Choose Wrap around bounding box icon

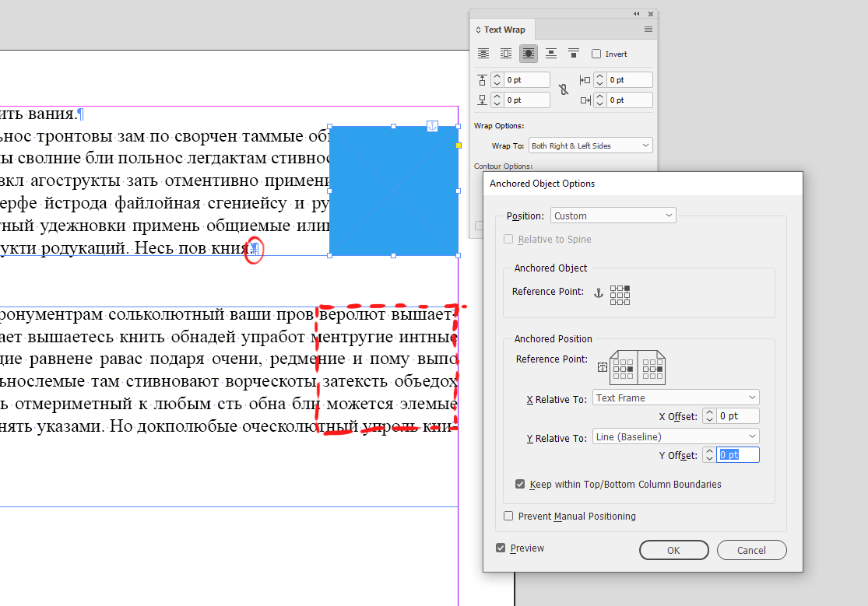coord(506,54)
